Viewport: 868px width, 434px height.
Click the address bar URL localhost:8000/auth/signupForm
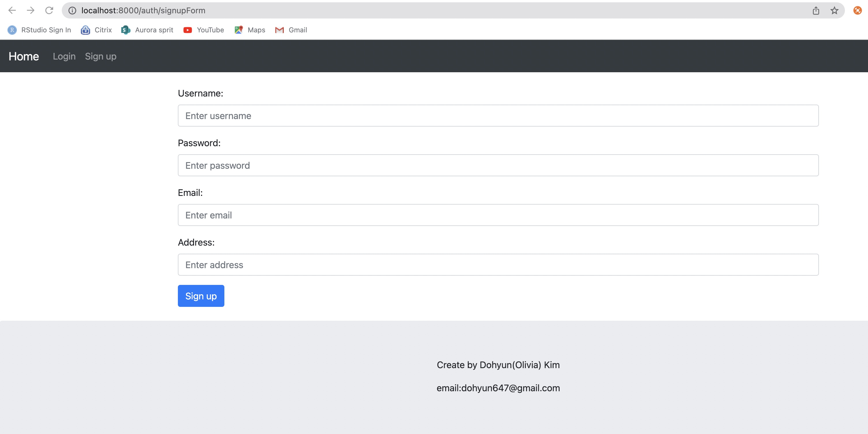(x=143, y=10)
